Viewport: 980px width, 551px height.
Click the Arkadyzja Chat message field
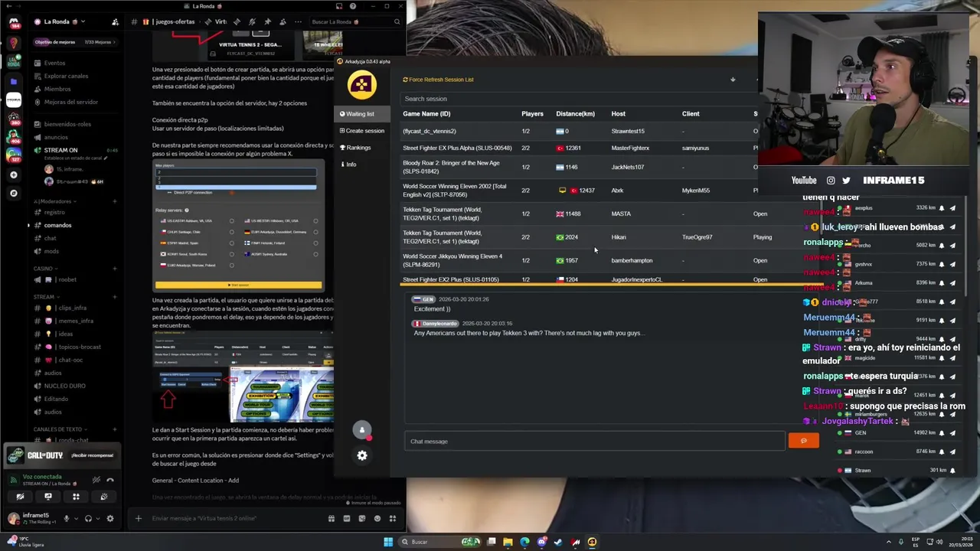coord(595,442)
